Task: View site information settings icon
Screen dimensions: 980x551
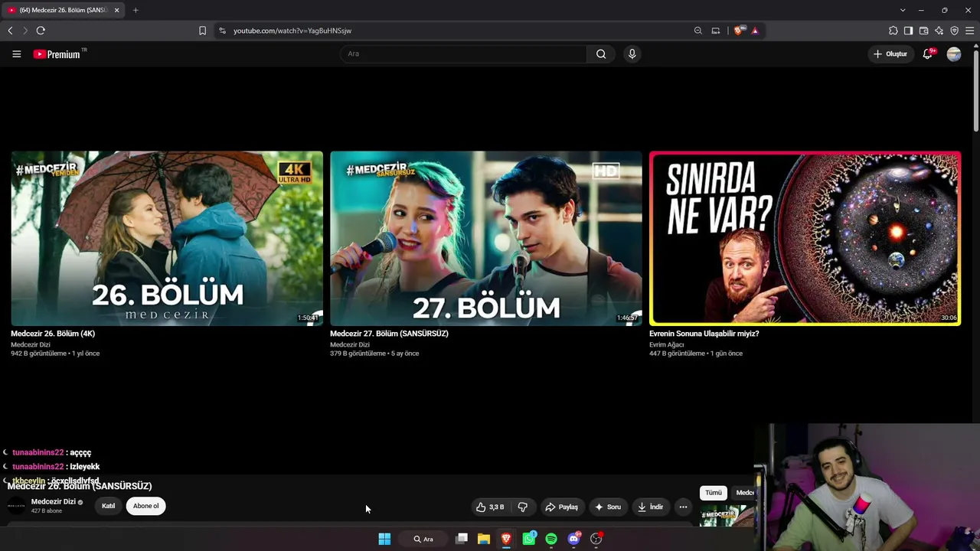Action: (x=222, y=31)
